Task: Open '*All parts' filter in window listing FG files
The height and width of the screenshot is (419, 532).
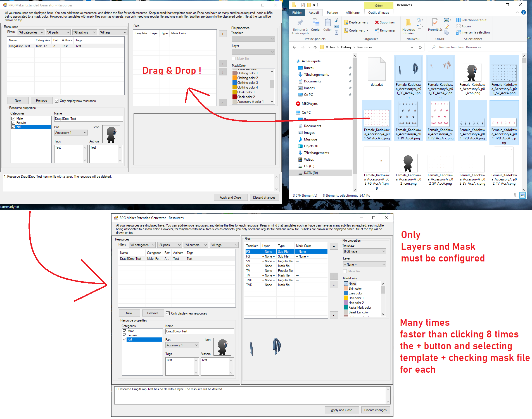Action: (170, 245)
